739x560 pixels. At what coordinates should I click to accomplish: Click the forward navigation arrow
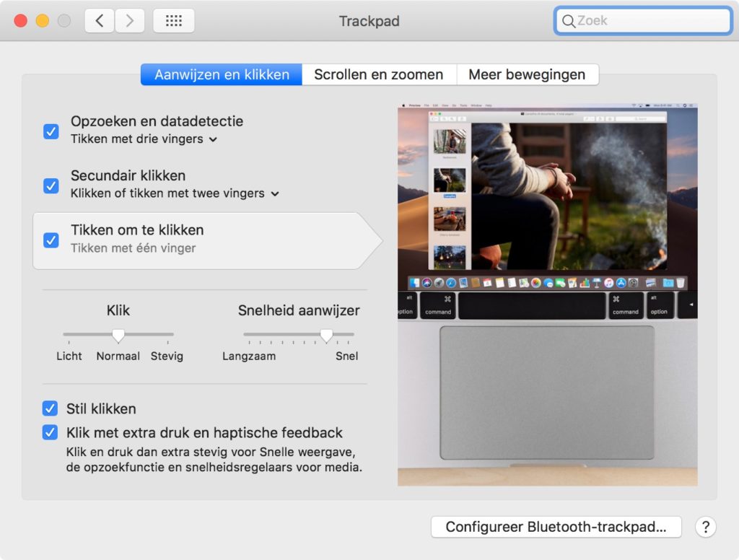click(130, 21)
